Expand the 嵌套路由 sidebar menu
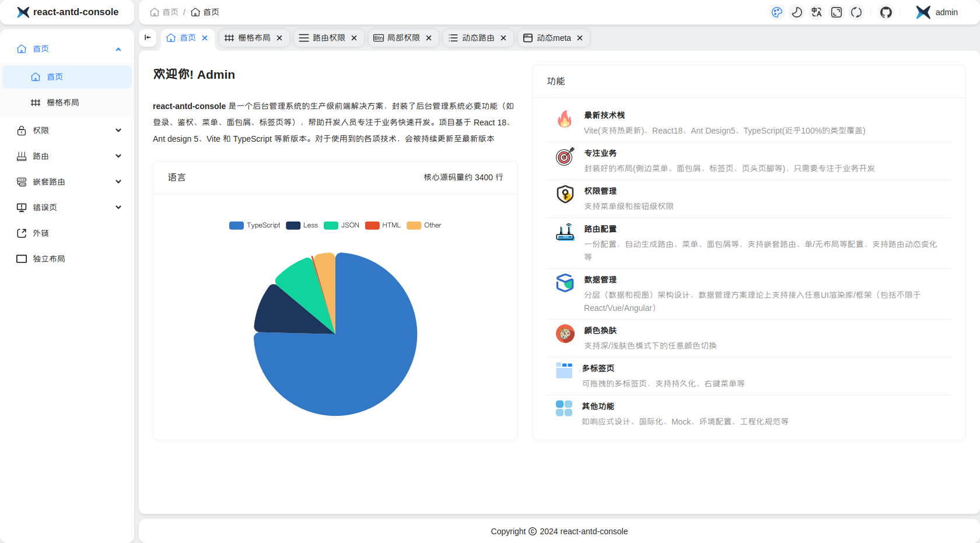This screenshot has height=543, width=980. click(x=67, y=182)
